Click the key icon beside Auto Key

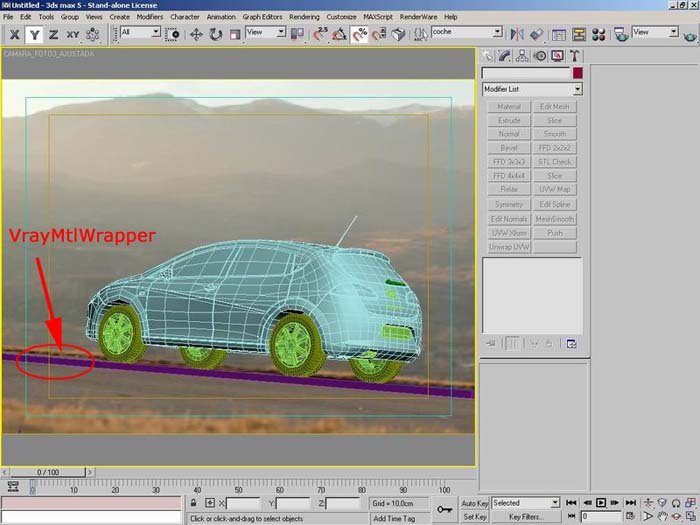click(446, 510)
